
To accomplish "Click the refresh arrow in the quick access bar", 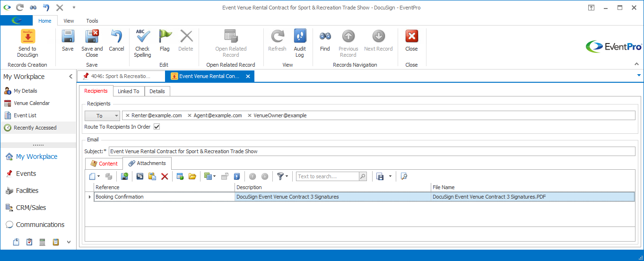I will [19, 8].
